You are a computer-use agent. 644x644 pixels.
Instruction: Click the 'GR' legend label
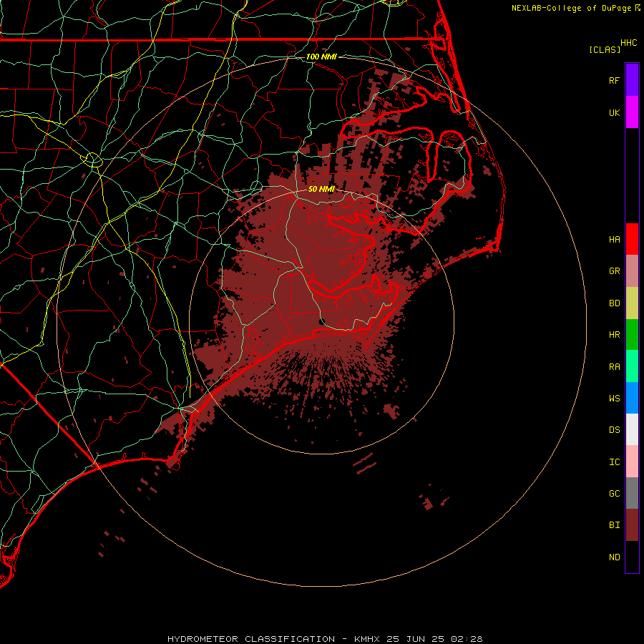tap(615, 271)
